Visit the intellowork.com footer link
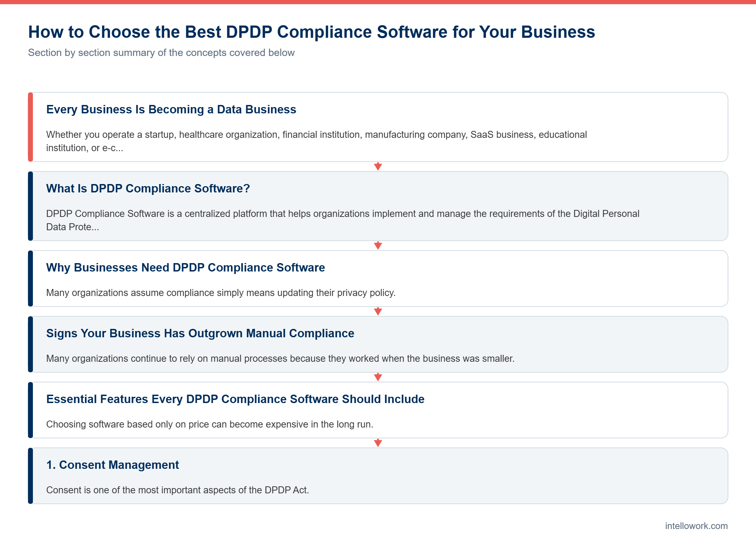Viewport: 756px width, 543px height. coord(696,526)
